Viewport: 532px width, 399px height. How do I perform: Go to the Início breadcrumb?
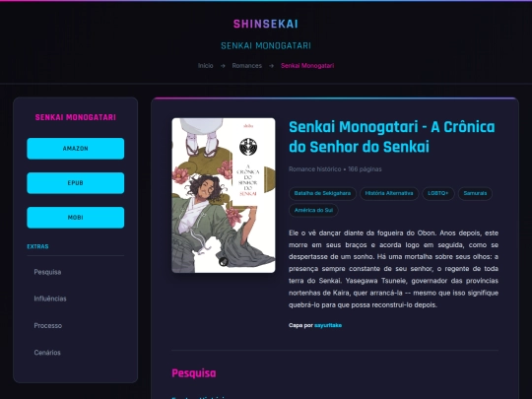click(206, 66)
